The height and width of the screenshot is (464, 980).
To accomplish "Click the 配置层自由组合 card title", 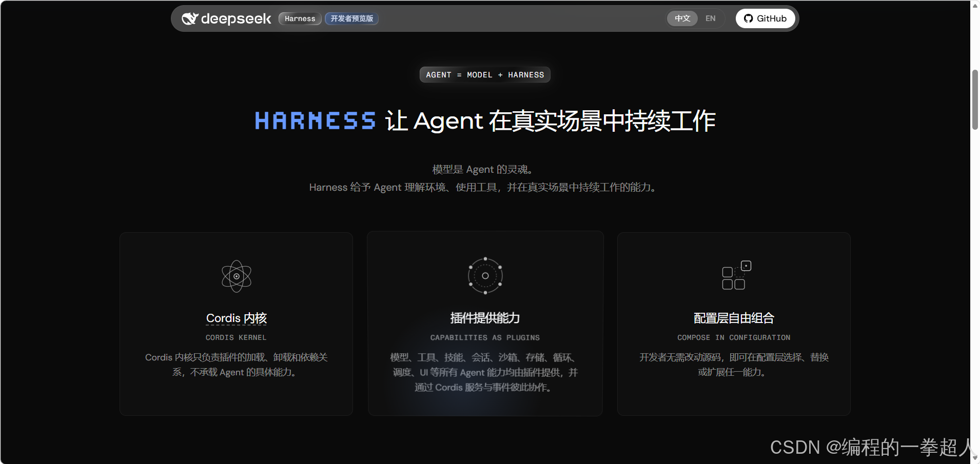I will coord(734,318).
